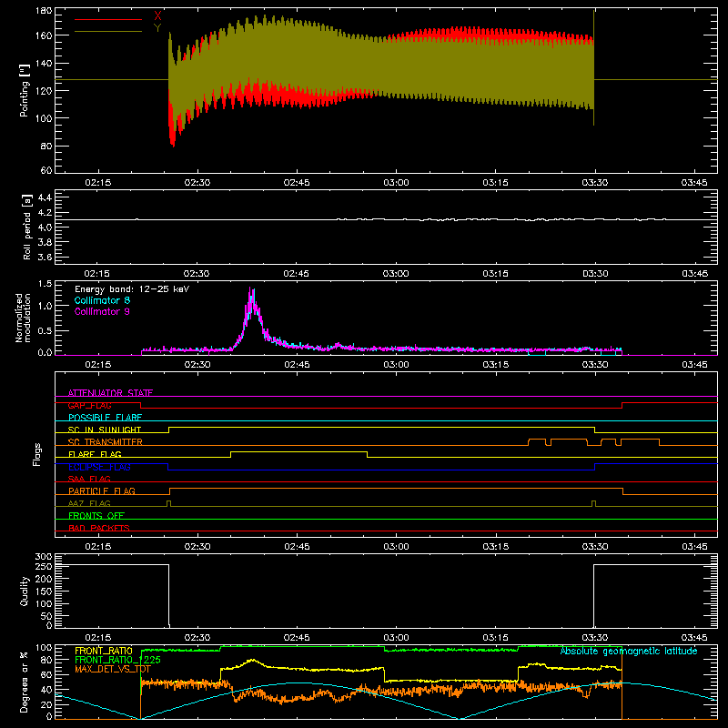The height and width of the screenshot is (728, 728).
Task: Click 02:15 tick under flags plot
Action: pos(98,547)
